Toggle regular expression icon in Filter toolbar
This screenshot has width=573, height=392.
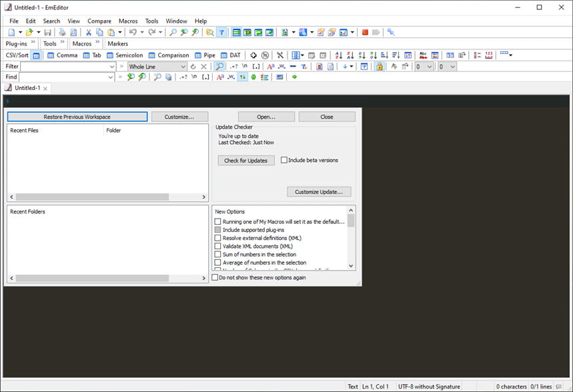point(234,67)
